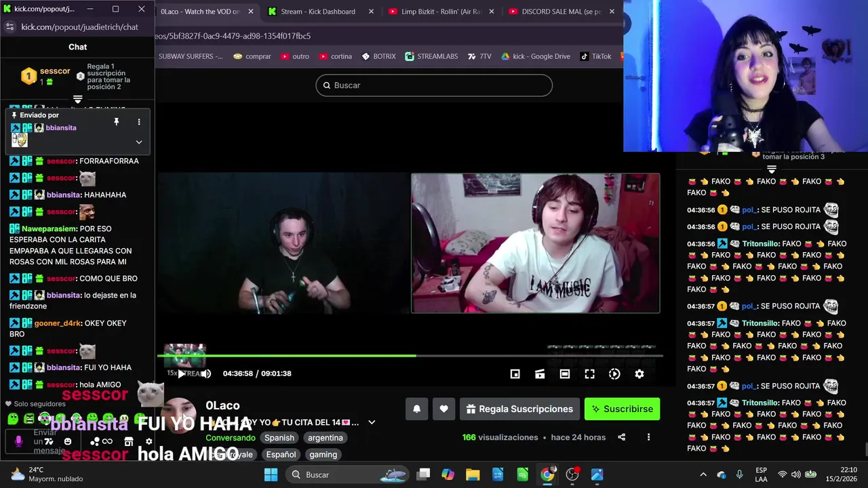The height and width of the screenshot is (488, 868).
Task: Open volume control in system tray
Action: click(x=795, y=474)
